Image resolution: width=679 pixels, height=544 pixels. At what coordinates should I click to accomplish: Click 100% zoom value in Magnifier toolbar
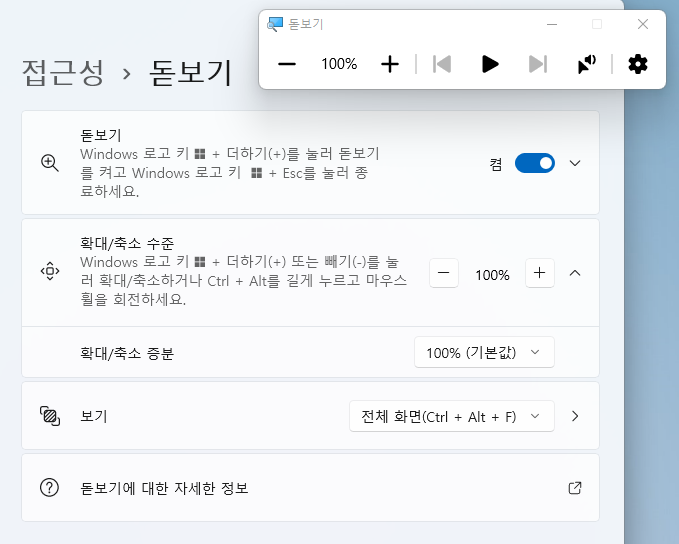(339, 64)
